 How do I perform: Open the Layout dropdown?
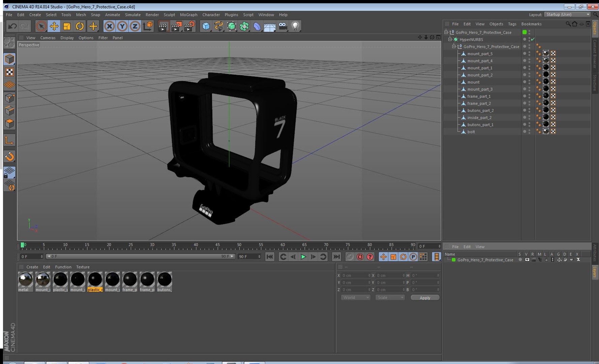[568, 14]
